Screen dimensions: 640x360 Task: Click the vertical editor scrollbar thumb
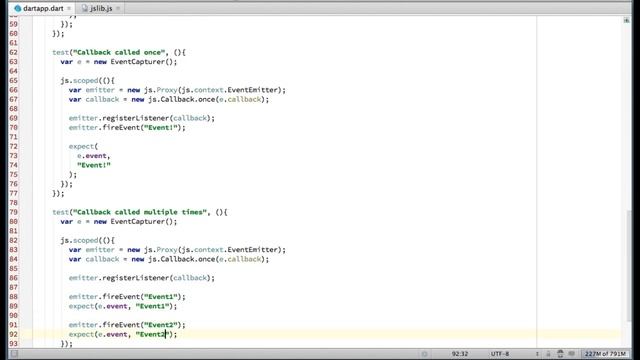(x=629, y=265)
